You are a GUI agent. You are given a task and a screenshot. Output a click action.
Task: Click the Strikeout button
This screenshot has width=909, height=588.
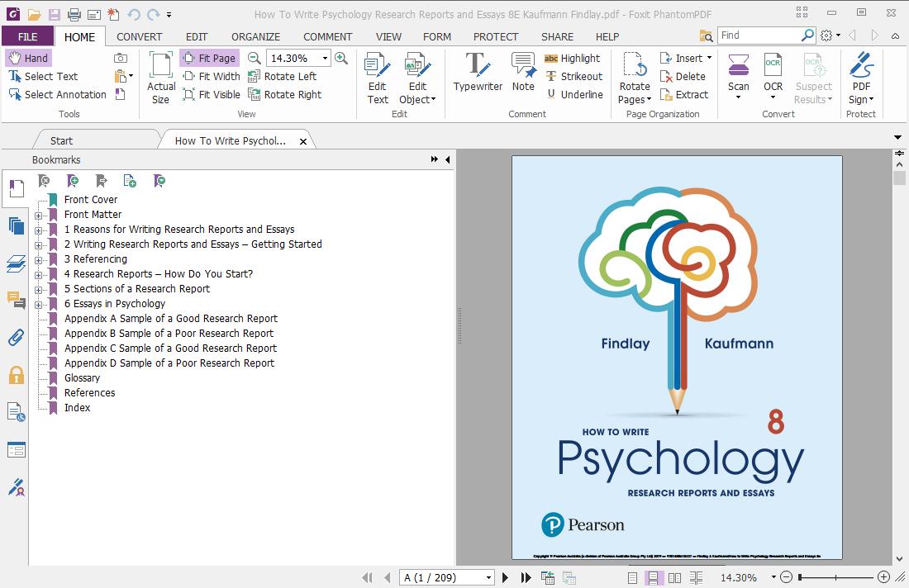[574, 76]
